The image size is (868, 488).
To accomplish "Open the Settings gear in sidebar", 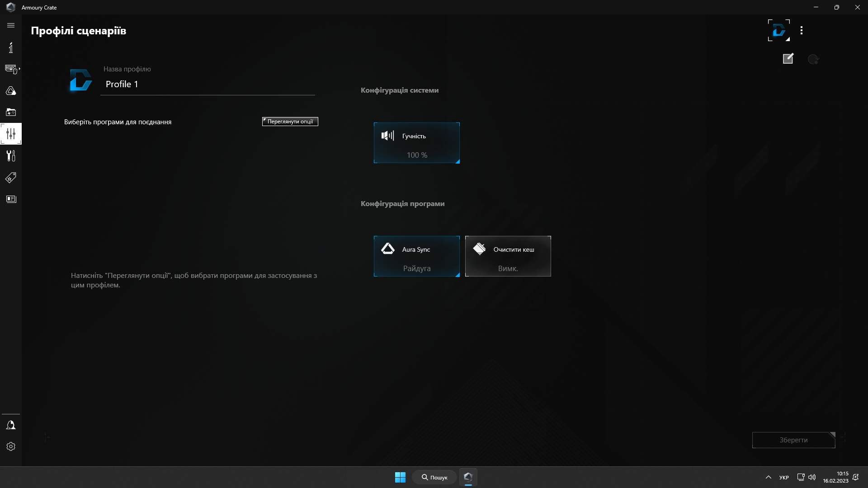I will (11, 446).
